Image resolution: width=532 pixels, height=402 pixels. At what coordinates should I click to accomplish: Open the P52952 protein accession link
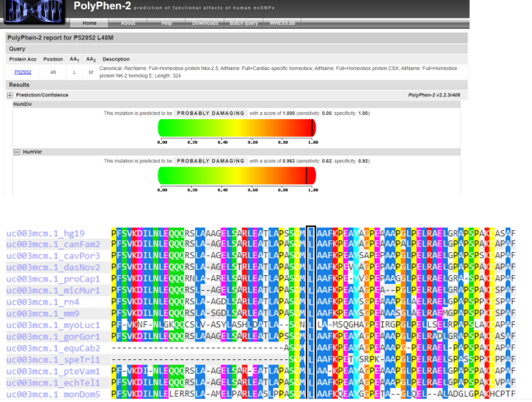(x=23, y=72)
